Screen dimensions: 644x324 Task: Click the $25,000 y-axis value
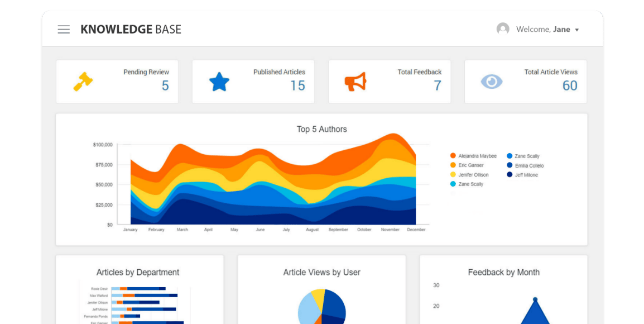coord(104,205)
